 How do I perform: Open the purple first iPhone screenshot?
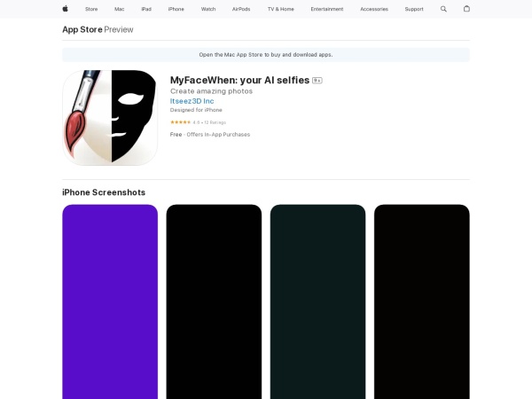[x=110, y=301]
